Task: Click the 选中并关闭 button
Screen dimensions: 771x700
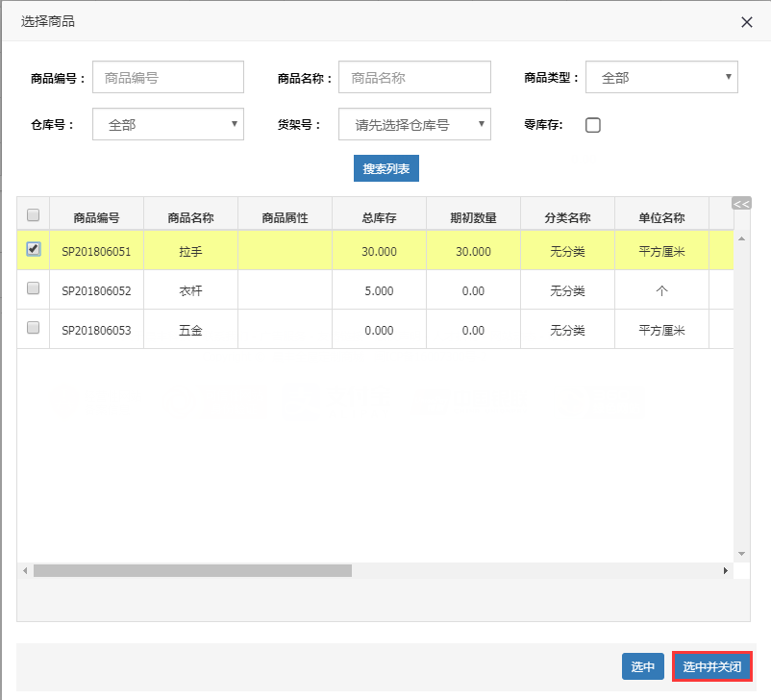Action: pyautogui.click(x=711, y=666)
